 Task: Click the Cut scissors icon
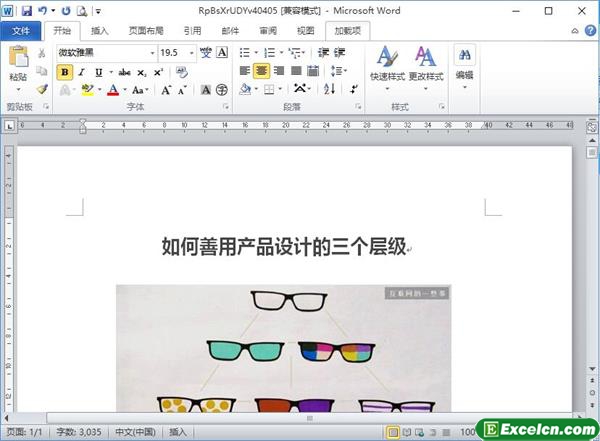(x=42, y=53)
